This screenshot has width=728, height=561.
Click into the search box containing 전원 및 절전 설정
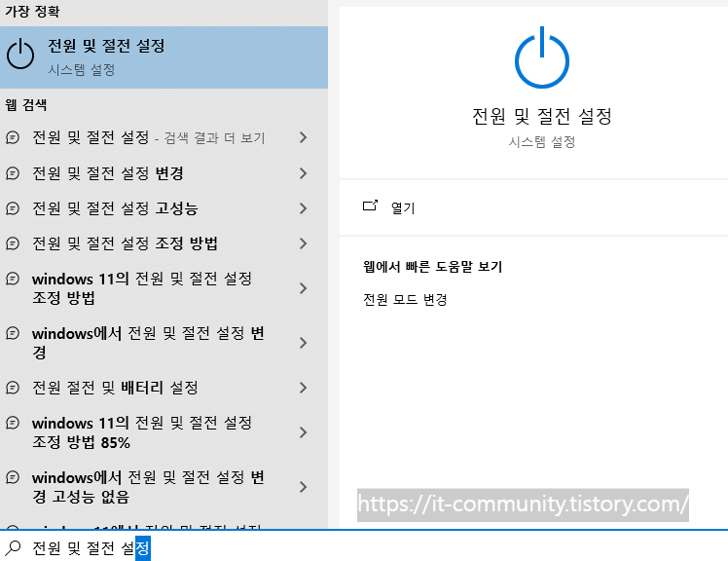tap(364, 546)
